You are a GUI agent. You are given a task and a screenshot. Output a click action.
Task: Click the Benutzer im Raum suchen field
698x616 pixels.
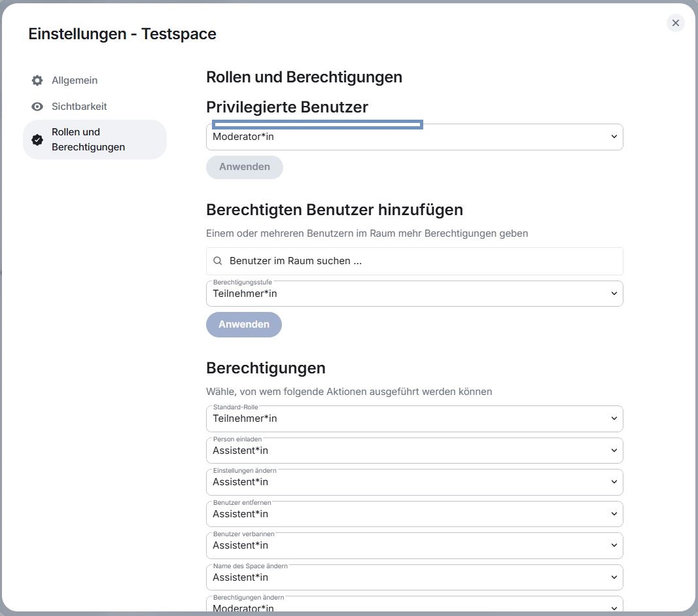click(x=415, y=261)
